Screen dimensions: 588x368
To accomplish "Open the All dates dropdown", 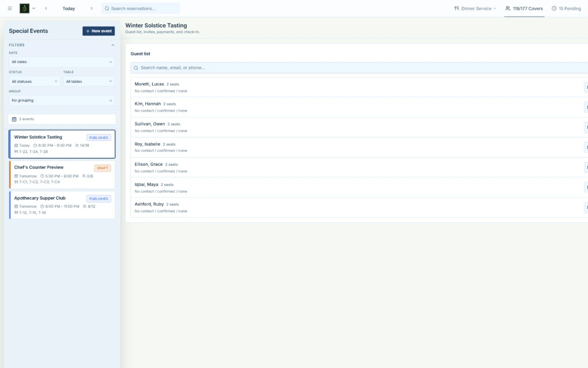I will pyautogui.click(x=62, y=62).
